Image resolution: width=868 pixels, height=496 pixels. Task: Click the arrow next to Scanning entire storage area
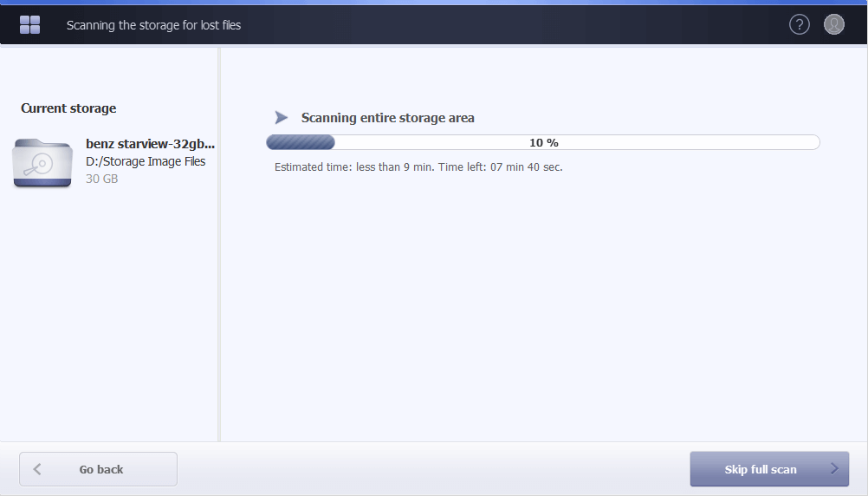(x=282, y=117)
